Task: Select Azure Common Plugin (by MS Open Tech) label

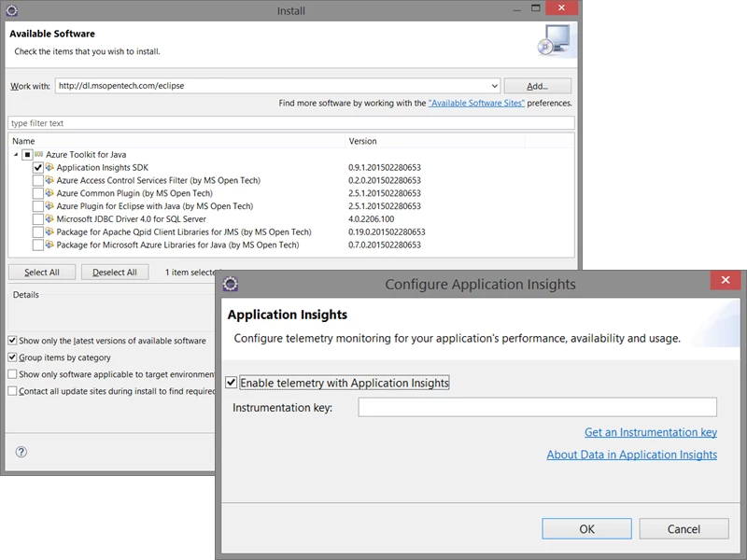Action: click(134, 193)
